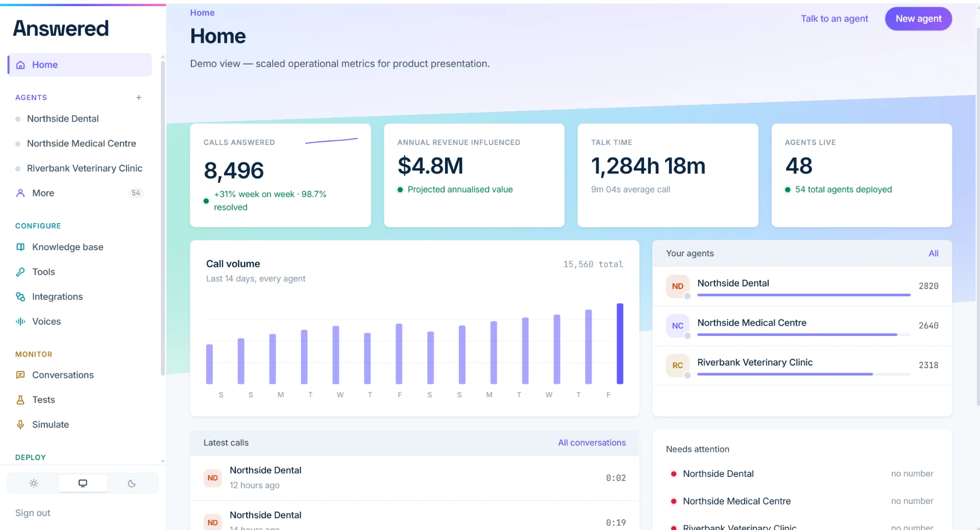Open Voices page
The width and height of the screenshot is (980, 530).
80,322
